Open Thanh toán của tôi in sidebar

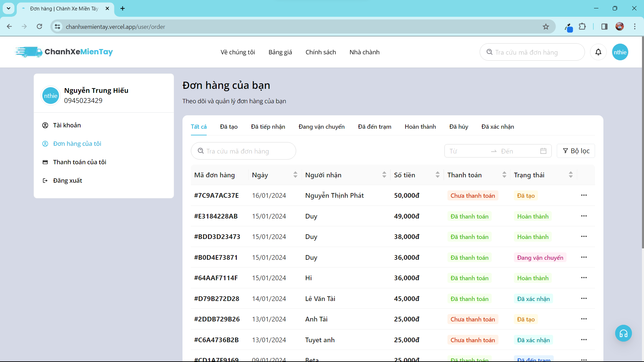(79, 162)
